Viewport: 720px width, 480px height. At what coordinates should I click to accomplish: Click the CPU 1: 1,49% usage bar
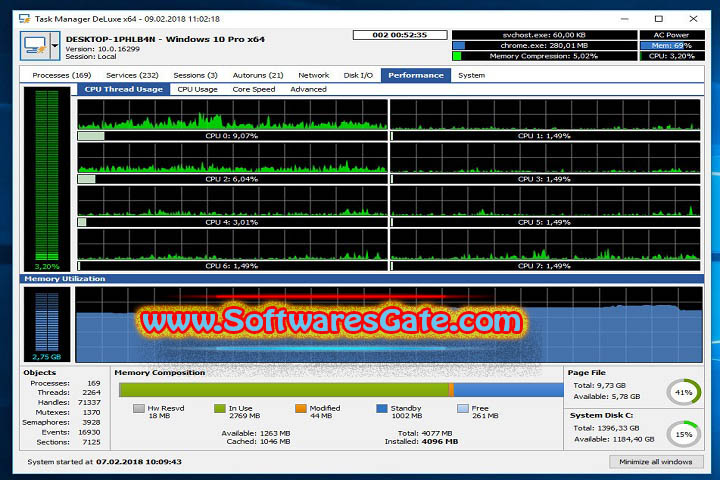click(545, 136)
